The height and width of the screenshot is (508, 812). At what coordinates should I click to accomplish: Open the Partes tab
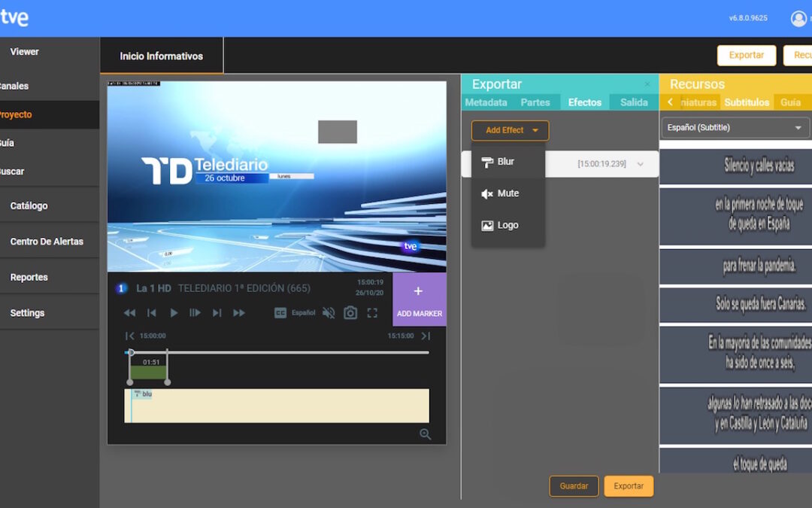point(535,102)
